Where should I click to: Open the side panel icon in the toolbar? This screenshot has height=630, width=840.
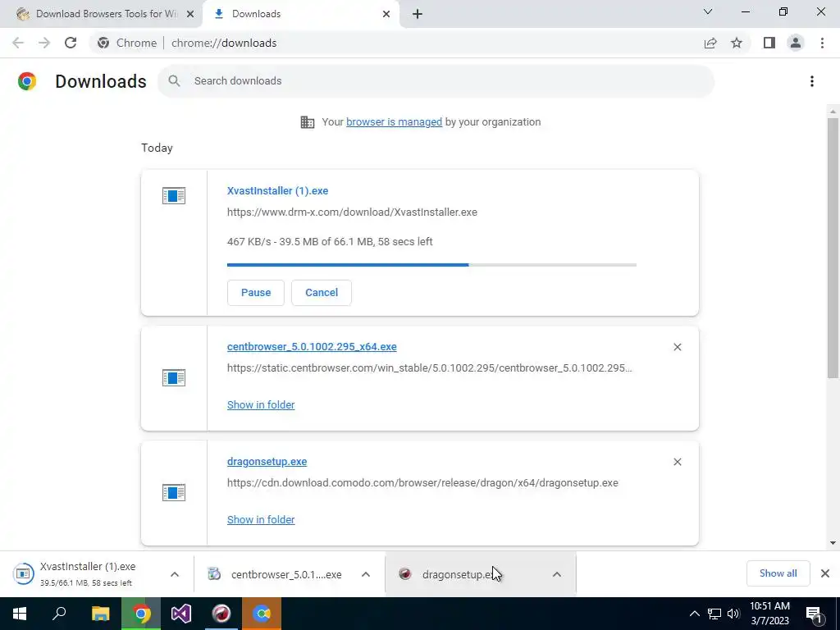point(769,43)
